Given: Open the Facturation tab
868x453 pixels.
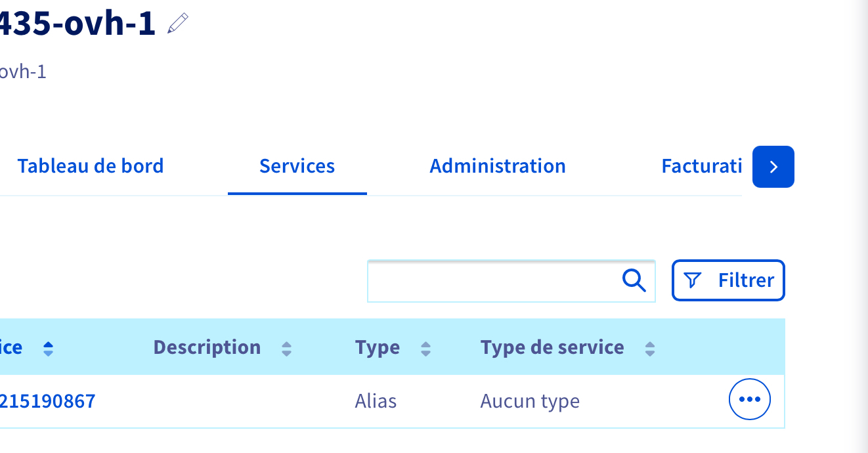Looking at the screenshot, I should coord(701,166).
